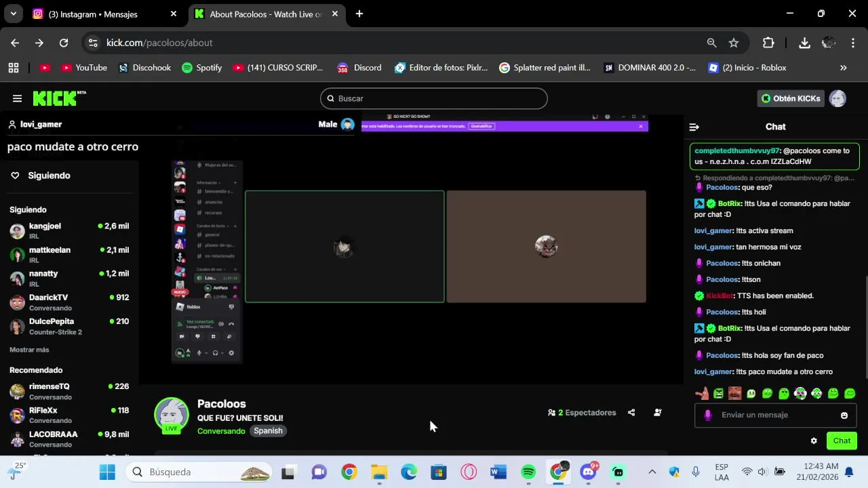Viewport: 868px width, 488px height.
Task: Focus the Buscar search field
Action: pos(434,98)
